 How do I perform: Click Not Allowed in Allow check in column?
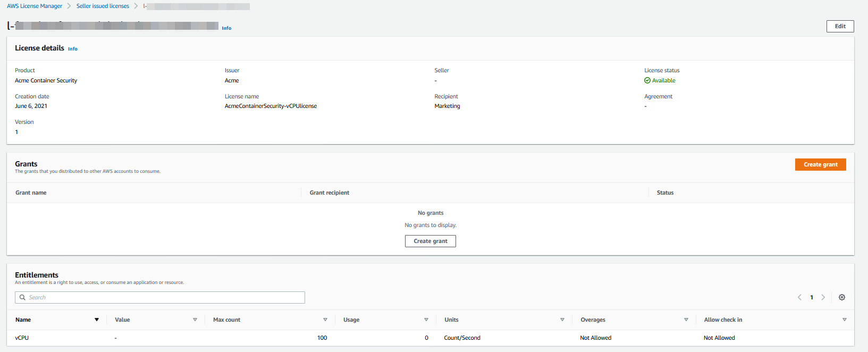[x=719, y=338]
